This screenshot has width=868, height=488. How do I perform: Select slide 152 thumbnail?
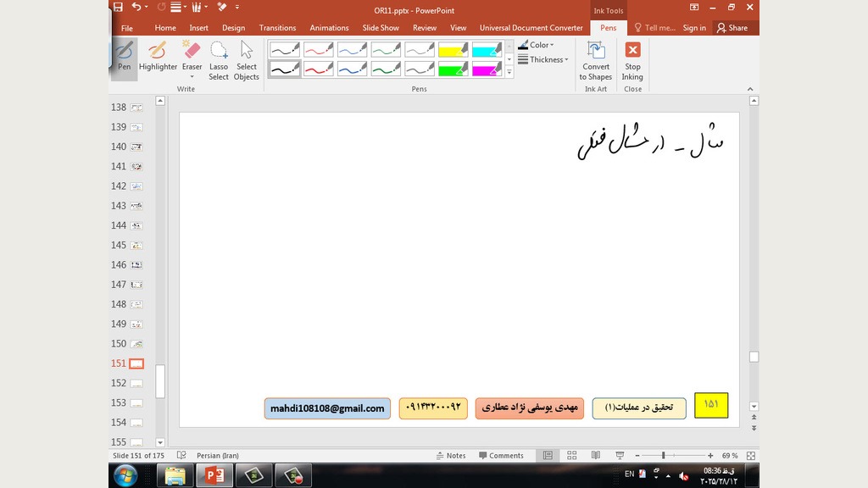point(136,383)
